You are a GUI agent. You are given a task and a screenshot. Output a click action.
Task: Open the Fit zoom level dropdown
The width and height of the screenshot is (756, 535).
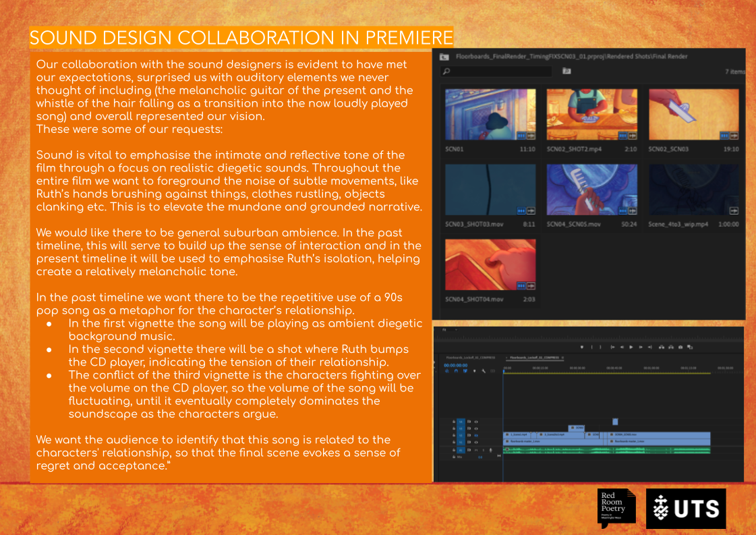(450, 330)
